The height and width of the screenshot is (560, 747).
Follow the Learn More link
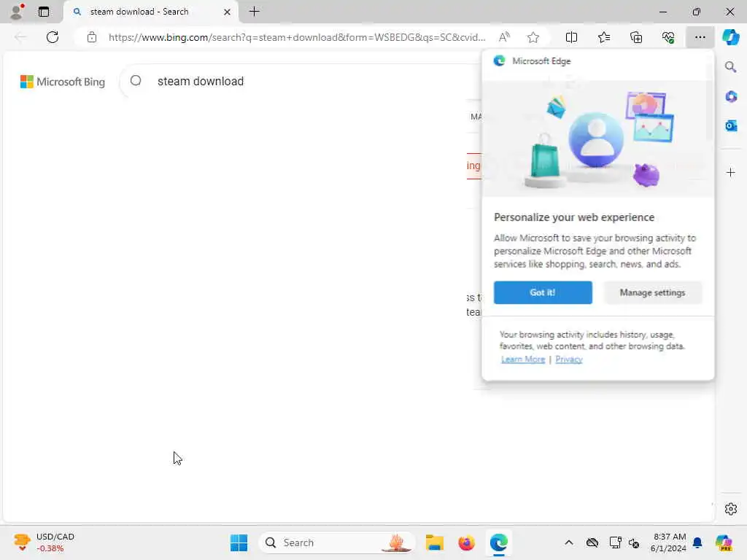pyautogui.click(x=522, y=359)
